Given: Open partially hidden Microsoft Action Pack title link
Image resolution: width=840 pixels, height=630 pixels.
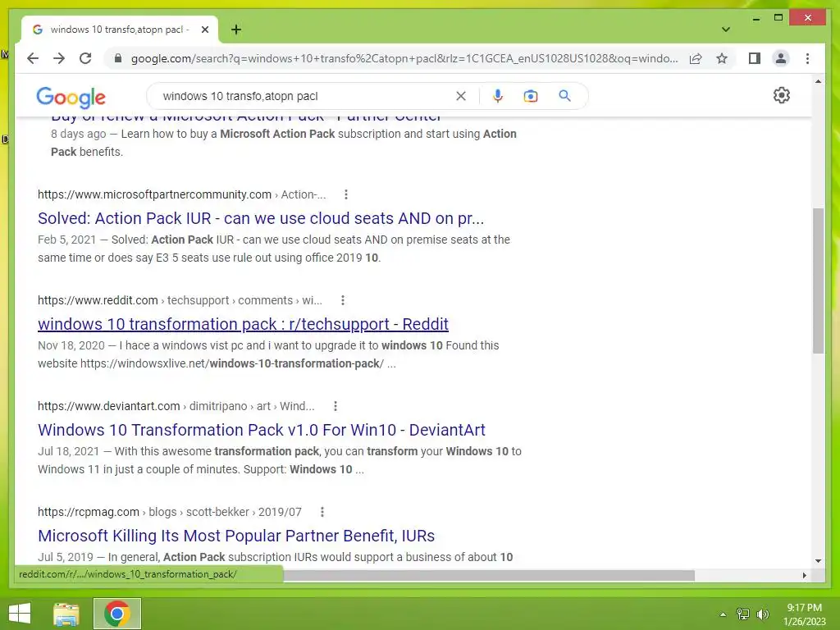Looking at the screenshot, I should tap(246, 118).
